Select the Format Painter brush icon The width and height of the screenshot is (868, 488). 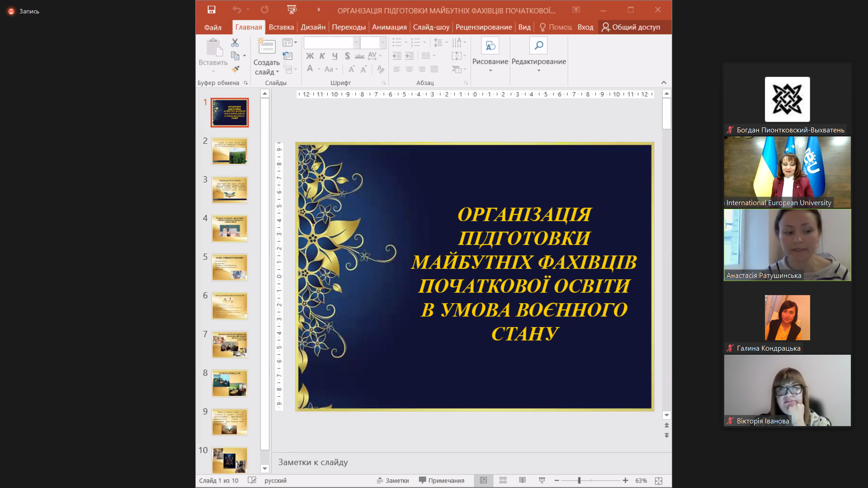point(236,69)
